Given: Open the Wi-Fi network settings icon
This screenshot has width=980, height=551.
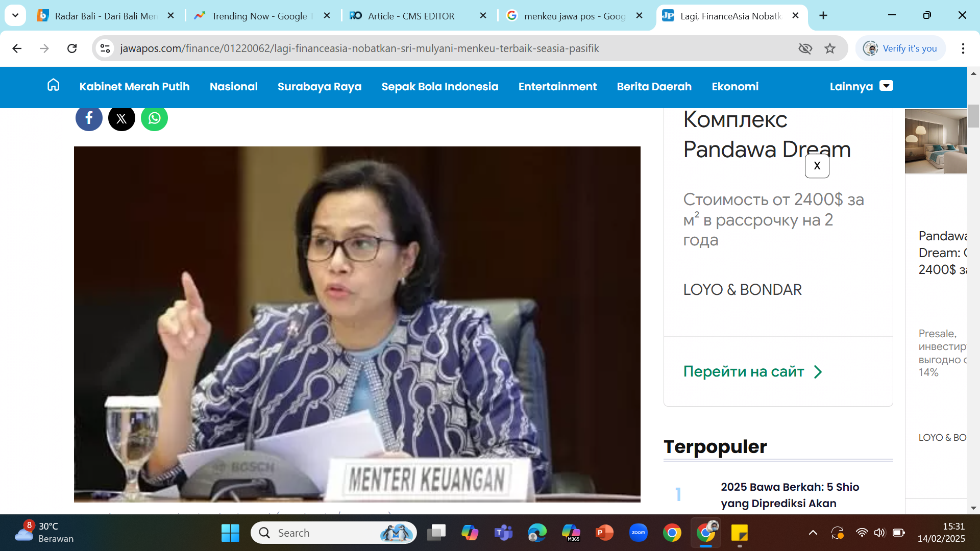Looking at the screenshot, I should (x=862, y=533).
